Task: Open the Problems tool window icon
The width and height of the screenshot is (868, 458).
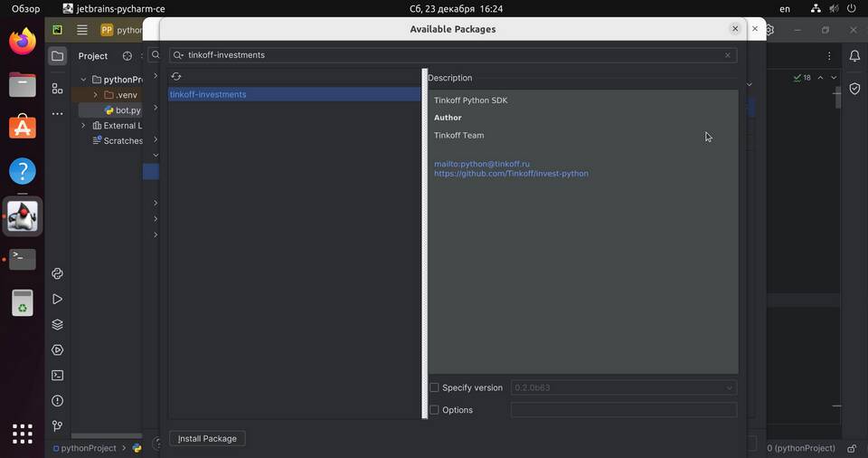Action: 57,401
